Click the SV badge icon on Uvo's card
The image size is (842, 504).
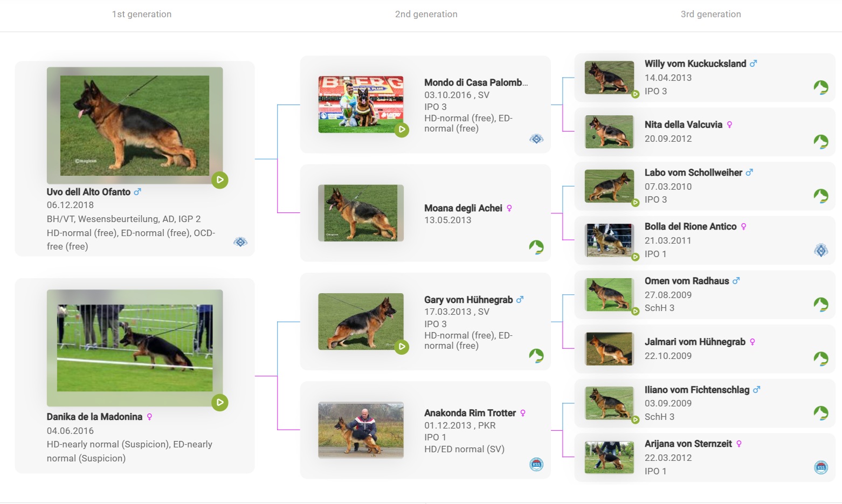pos(240,242)
